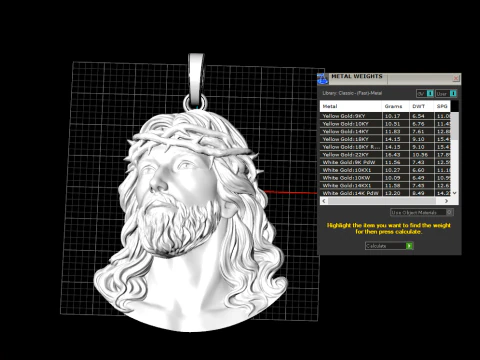
Task: Sort by the Metal column header
Action: point(351,106)
